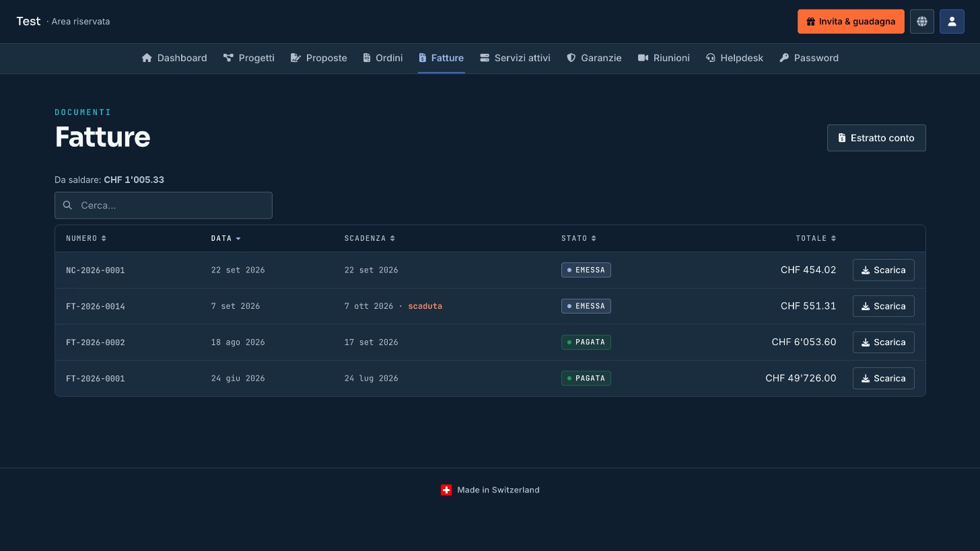
Task: Click invoice number FT-2026-0002
Action: click(x=96, y=342)
